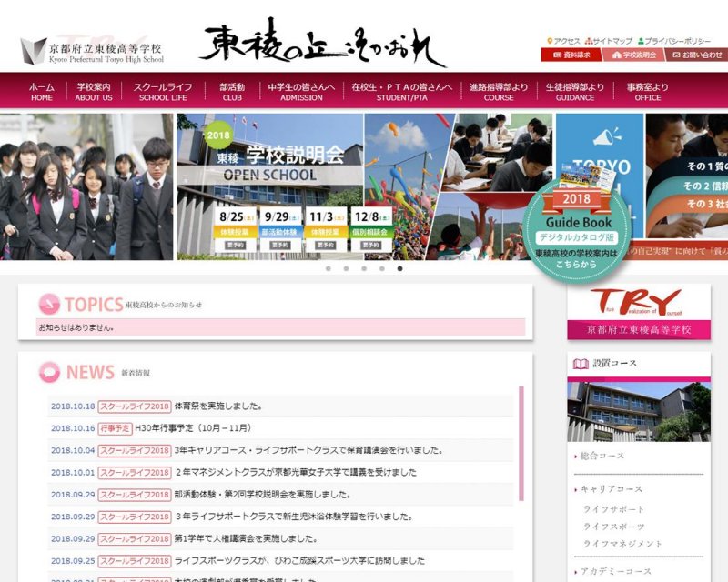Select the first carousel dot indicator
This screenshot has height=582, width=728.
[327, 268]
